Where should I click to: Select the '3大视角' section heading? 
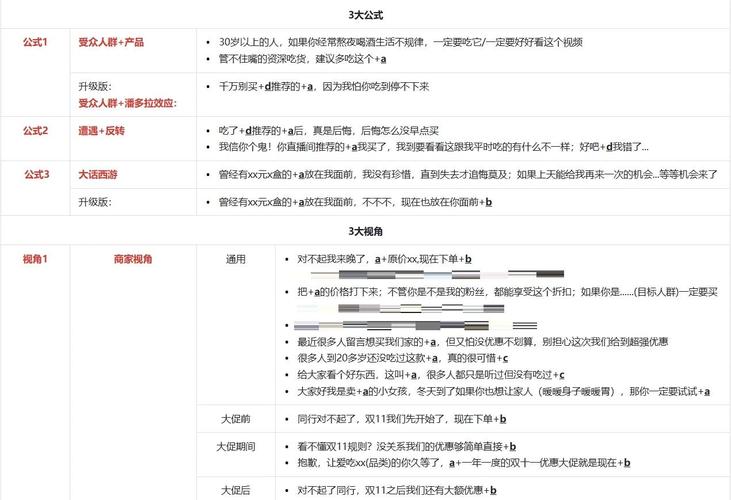pos(366,231)
